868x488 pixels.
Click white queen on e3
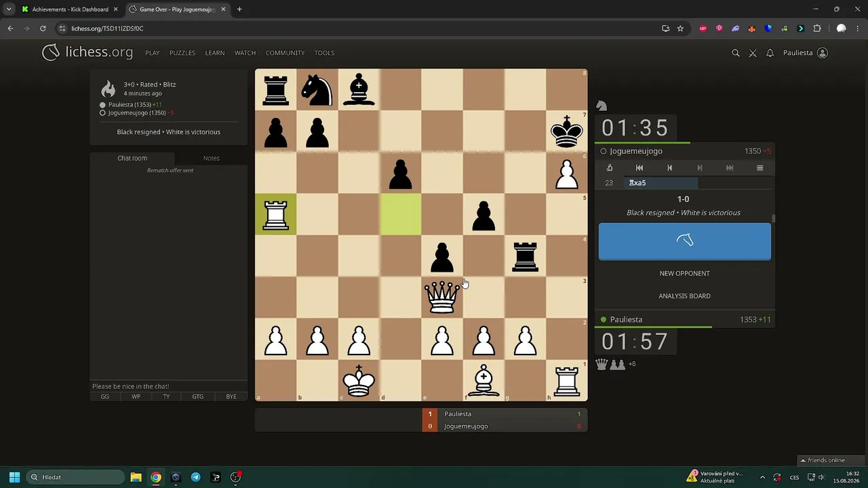(x=442, y=298)
